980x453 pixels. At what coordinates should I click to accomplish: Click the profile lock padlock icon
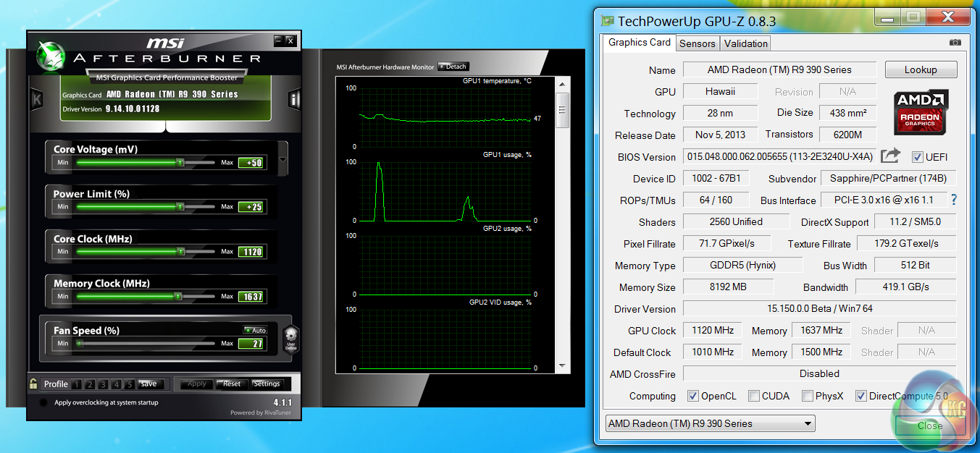pos(33,384)
